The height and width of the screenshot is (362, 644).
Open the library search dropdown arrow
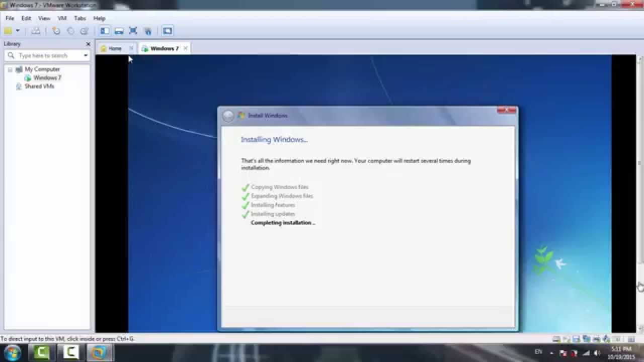point(86,55)
